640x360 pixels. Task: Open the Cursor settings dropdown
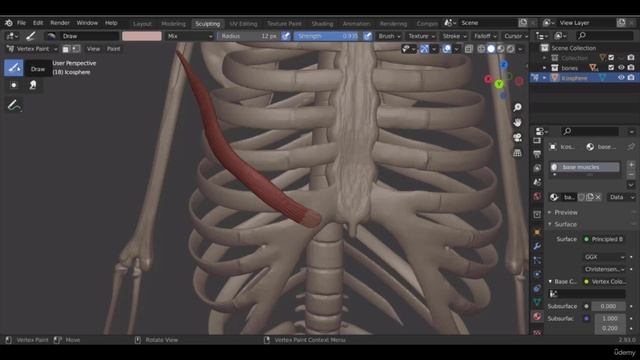pyautogui.click(x=516, y=36)
